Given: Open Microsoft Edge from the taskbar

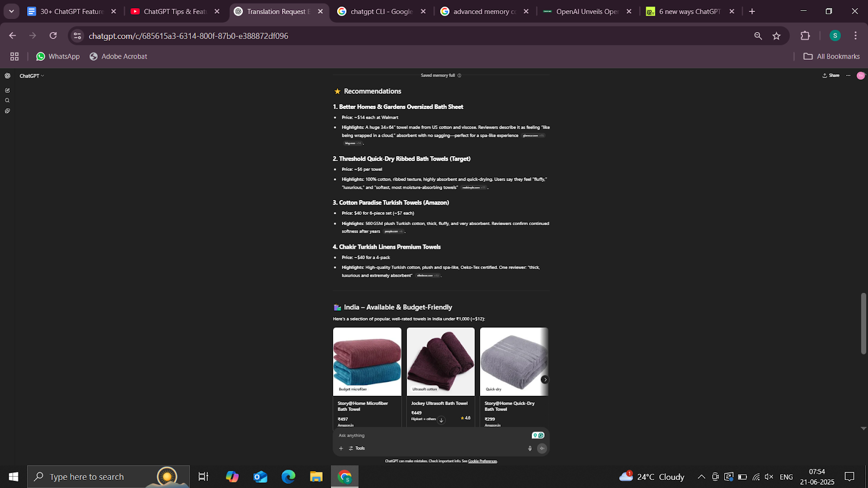Looking at the screenshot, I should [288, 477].
